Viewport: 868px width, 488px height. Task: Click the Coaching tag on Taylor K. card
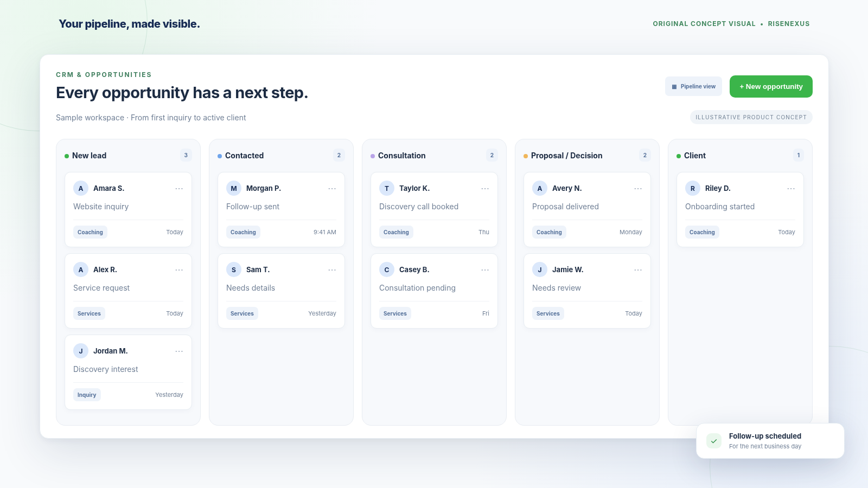[396, 232]
